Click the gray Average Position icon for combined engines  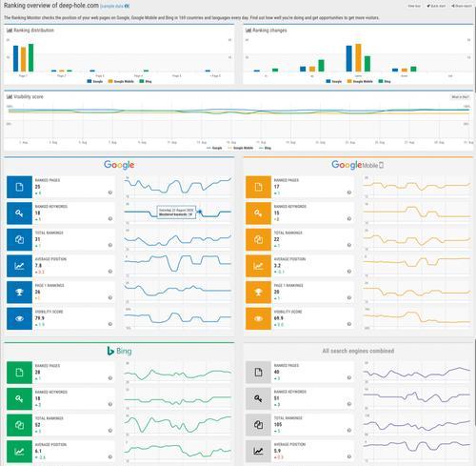click(x=258, y=452)
